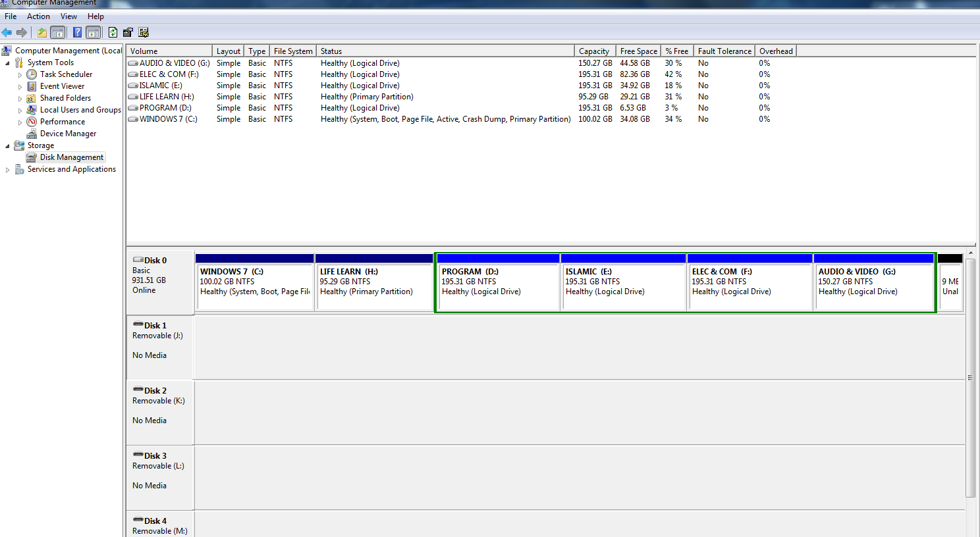Screen dimensions: 980x537
Task: Select the System Tools icon in tree
Action: [19, 63]
